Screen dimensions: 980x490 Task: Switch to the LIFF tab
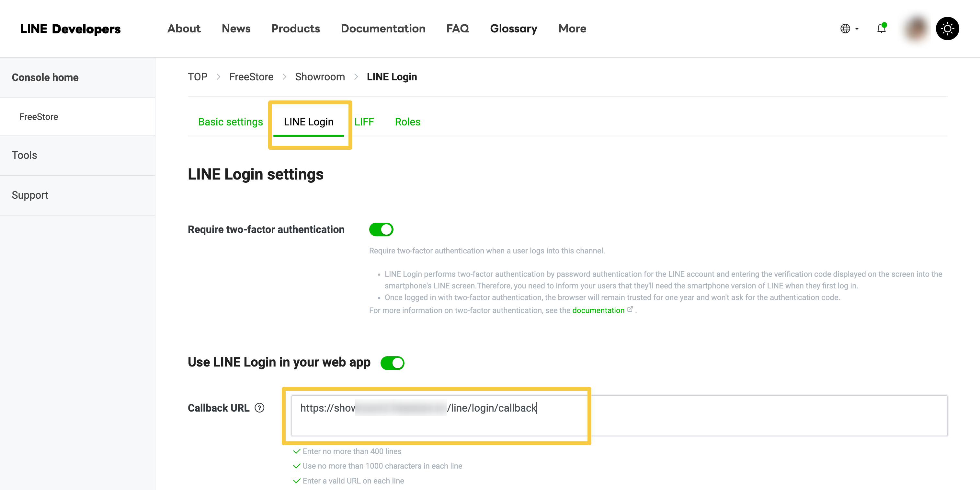click(364, 122)
